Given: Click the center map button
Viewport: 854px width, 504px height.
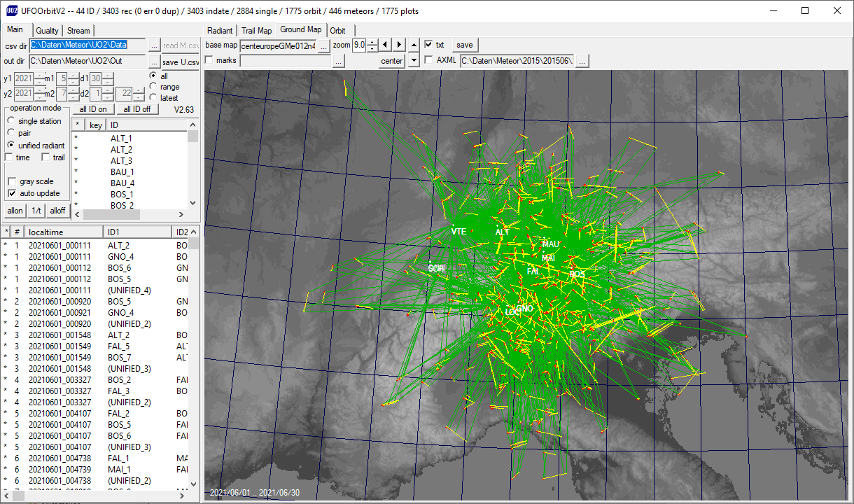Looking at the screenshot, I should [x=392, y=61].
